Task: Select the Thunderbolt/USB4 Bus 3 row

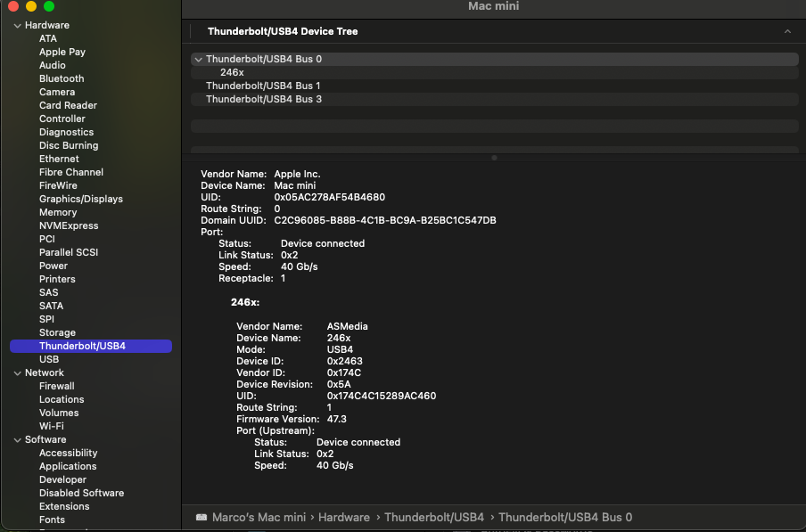Action: [495, 99]
